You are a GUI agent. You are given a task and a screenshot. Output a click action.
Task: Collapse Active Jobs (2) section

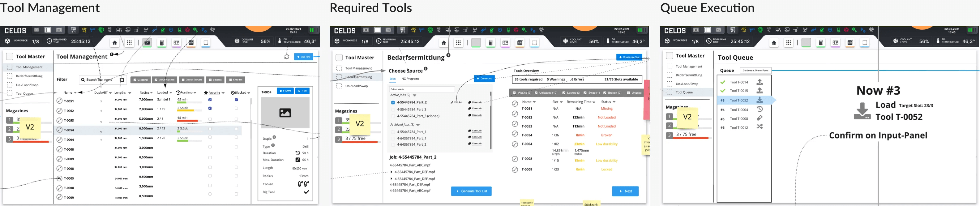pos(415,95)
